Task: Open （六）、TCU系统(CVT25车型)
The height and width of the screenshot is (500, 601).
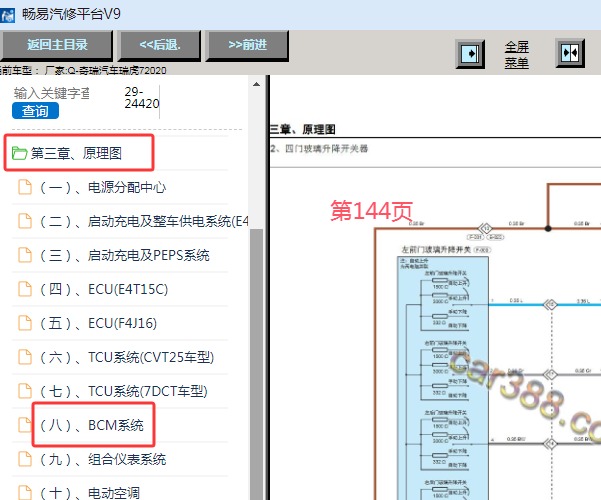Action: coord(126,357)
